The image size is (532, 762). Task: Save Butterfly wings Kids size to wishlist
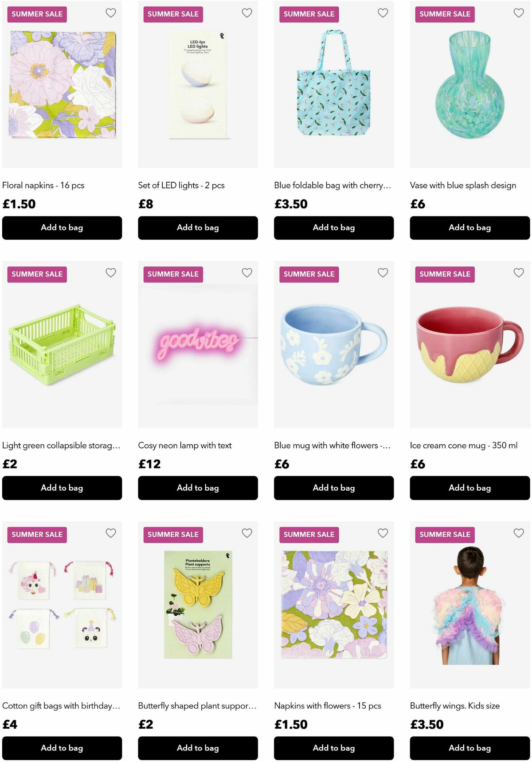[x=519, y=533]
